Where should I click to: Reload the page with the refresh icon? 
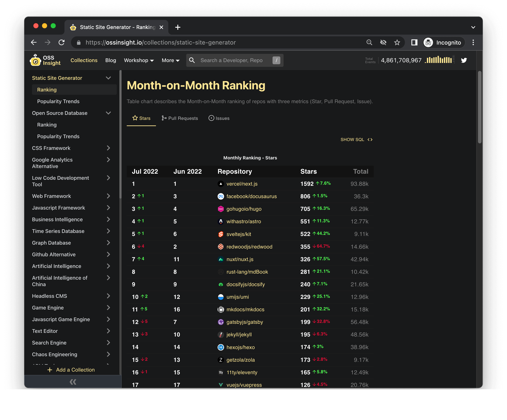click(62, 42)
